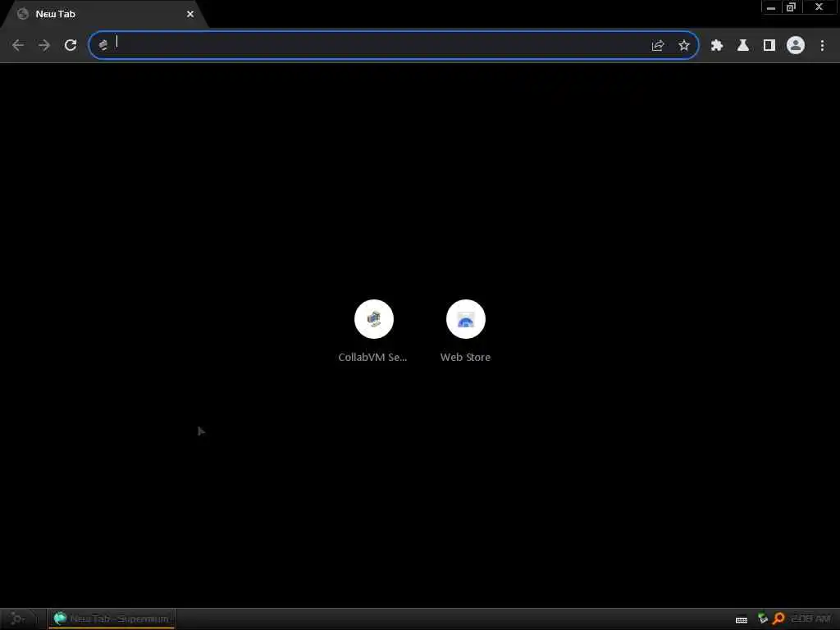The height and width of the screenshot is (630, 840).
Task: Click the orange magnifier tray icon
Action: click(x=778, y=619)
